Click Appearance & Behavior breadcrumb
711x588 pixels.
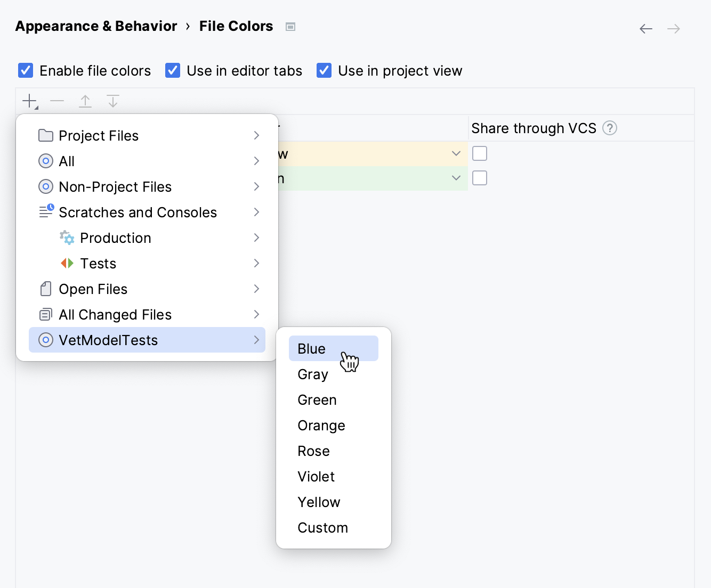tap(96, 26)
